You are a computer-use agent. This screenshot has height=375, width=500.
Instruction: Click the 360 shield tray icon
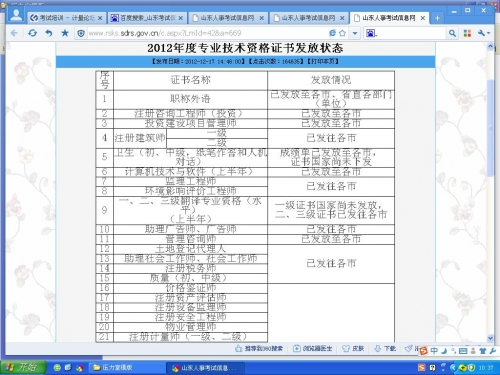click(471, 368)
